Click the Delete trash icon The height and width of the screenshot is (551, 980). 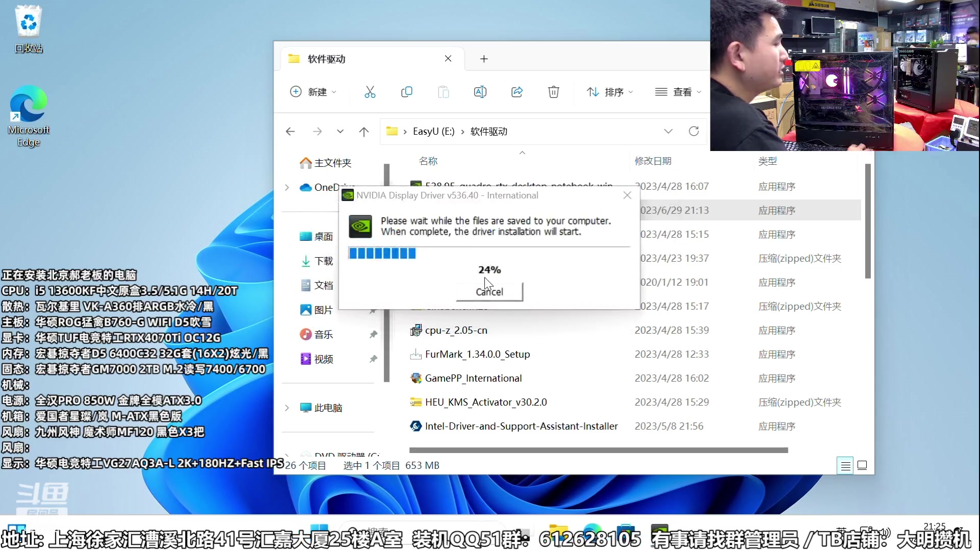[x=554, y=92]
